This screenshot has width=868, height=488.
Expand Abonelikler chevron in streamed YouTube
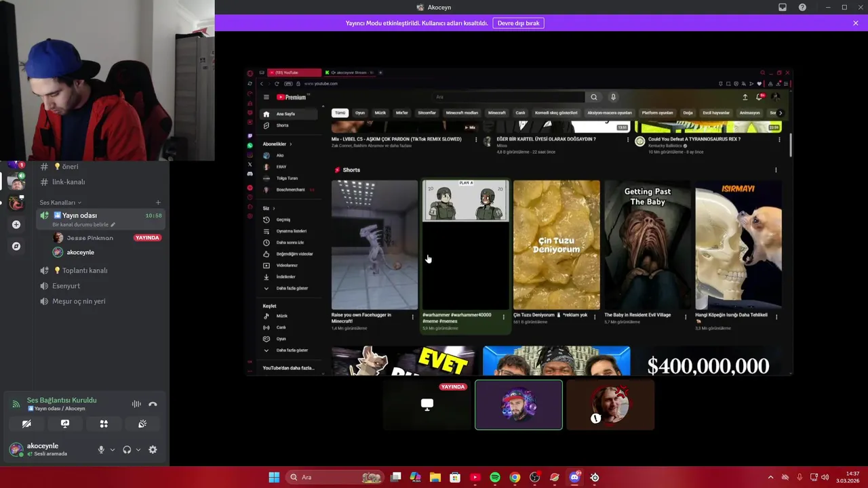(x=290, y=144)
